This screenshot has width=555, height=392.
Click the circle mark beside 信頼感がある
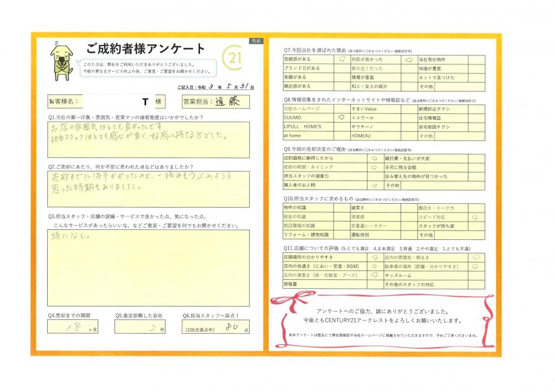click(x=341, y=59)
